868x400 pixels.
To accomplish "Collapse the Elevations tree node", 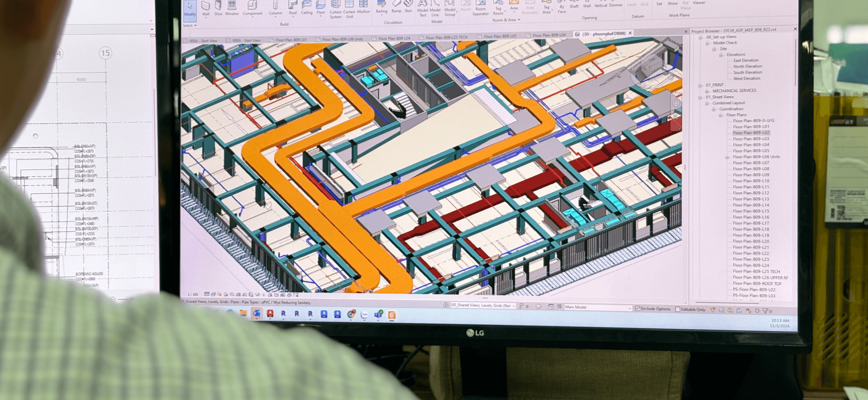I will click(x=721, y=55).
